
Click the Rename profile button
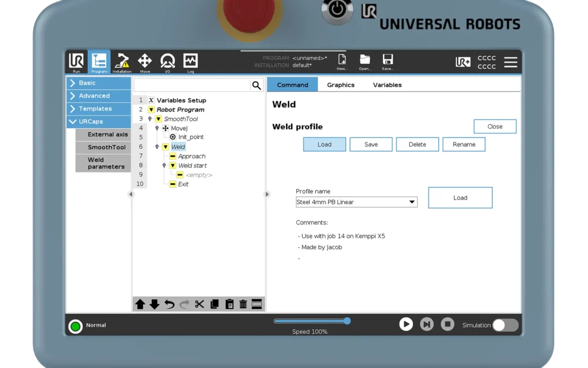(x=464, y=144)
